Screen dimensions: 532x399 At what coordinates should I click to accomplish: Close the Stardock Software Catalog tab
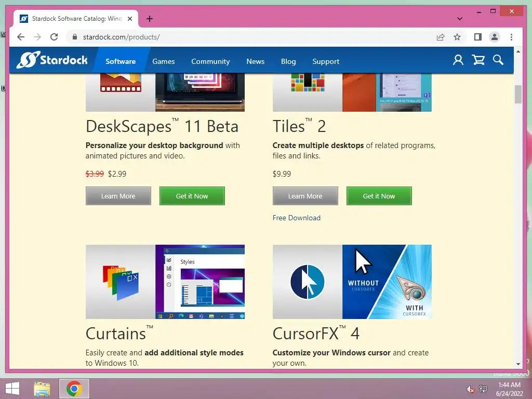click(129, 19)
